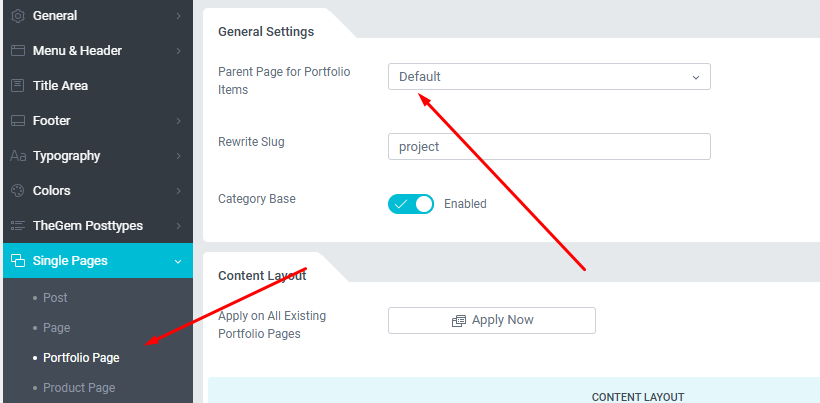
Task: Open the Post settings page
Action: coord(55,298)
